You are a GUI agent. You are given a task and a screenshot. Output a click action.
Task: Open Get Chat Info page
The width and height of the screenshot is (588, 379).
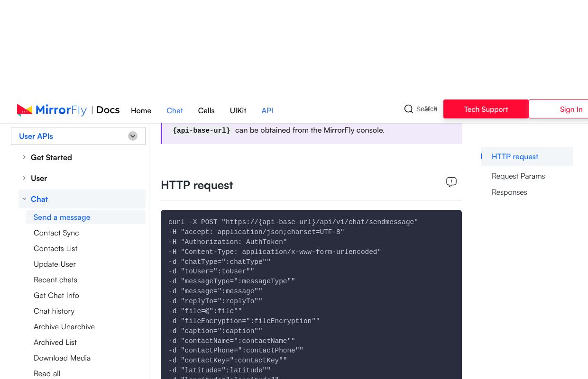[56, 295]
